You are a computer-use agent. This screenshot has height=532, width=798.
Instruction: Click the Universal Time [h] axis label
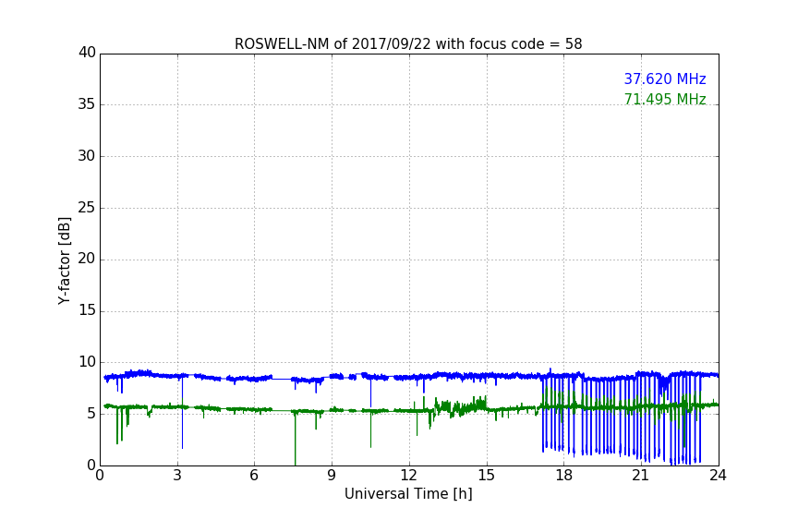(x=408, y=494)
